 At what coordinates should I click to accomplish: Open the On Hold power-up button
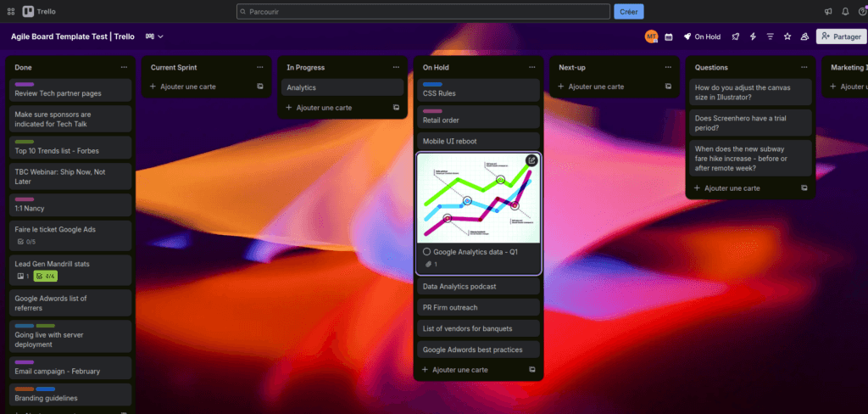(x=702, y=36)
